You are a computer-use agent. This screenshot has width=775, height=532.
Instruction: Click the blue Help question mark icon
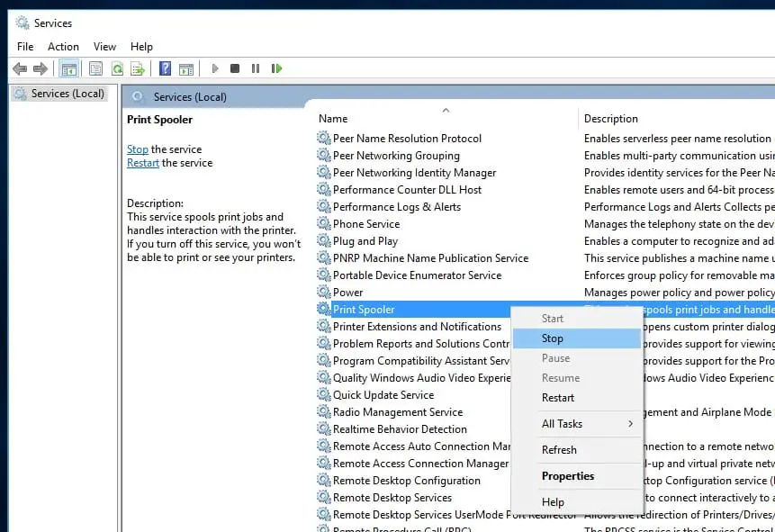(165, 68)
